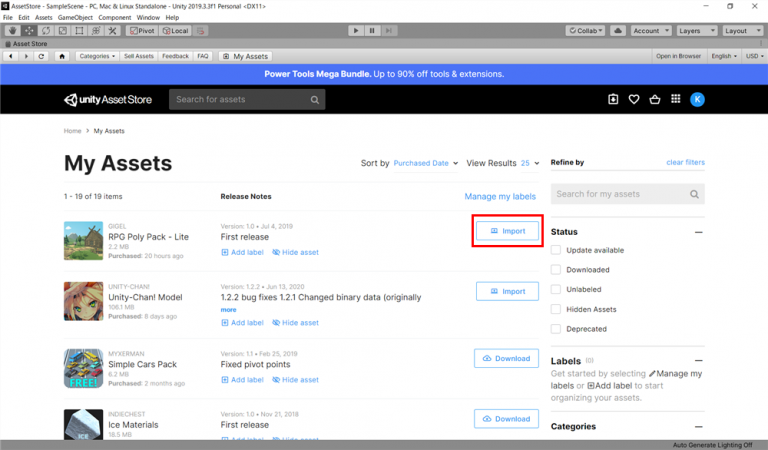Screen dimensions: 768x450
Task: Collapse the Status section
Action: [x=699, y=232]
